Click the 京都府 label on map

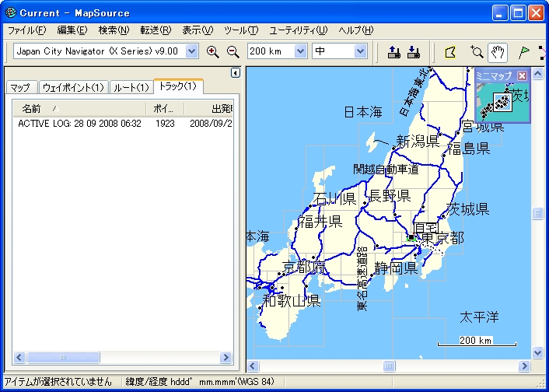[x=303, y=268]
